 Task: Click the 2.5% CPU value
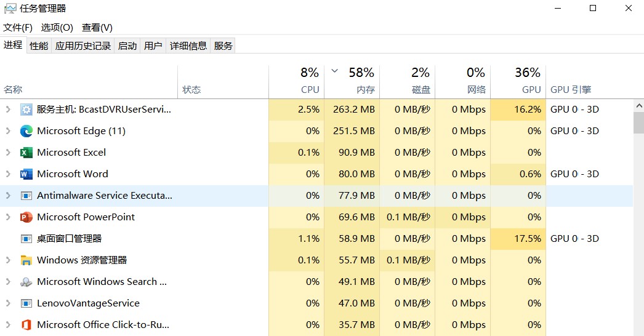point(309,110)
